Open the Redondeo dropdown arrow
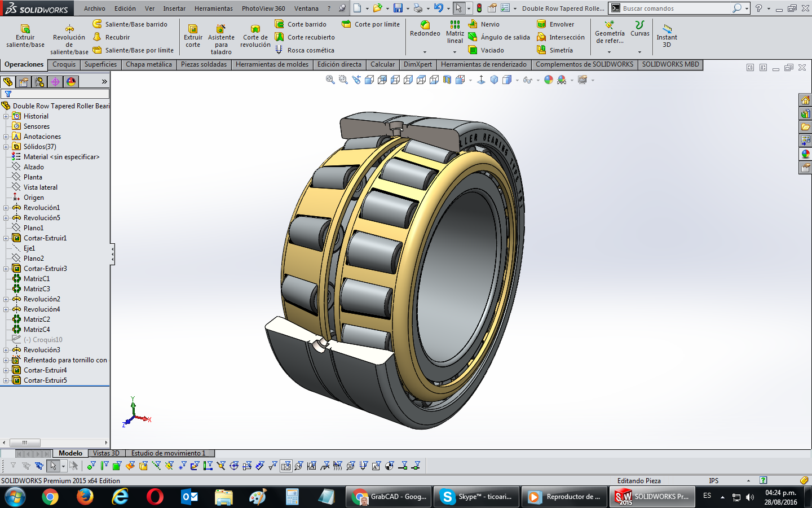This screenshot has width=812, height=508. 425,52
